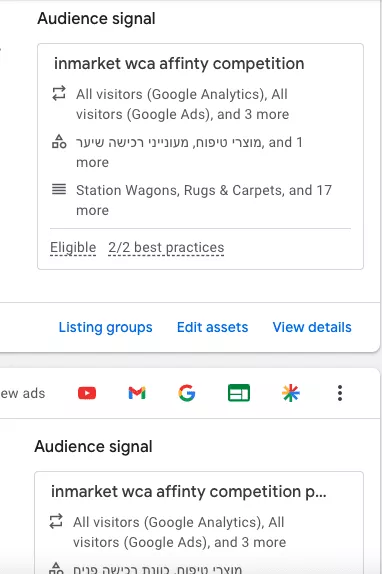Open the 2/2 best practices indicator

166,248
